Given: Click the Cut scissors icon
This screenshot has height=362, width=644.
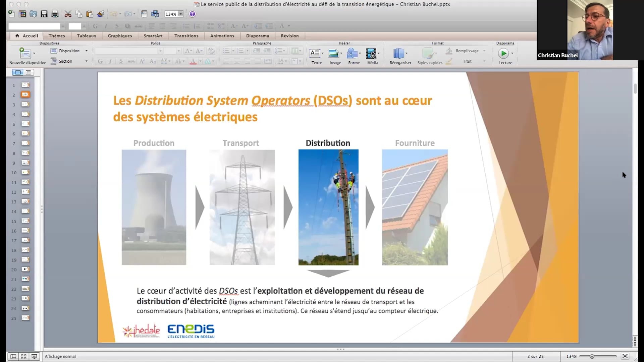Looking at the screenshot, I should pyautogui.click(x=68, y=14).
